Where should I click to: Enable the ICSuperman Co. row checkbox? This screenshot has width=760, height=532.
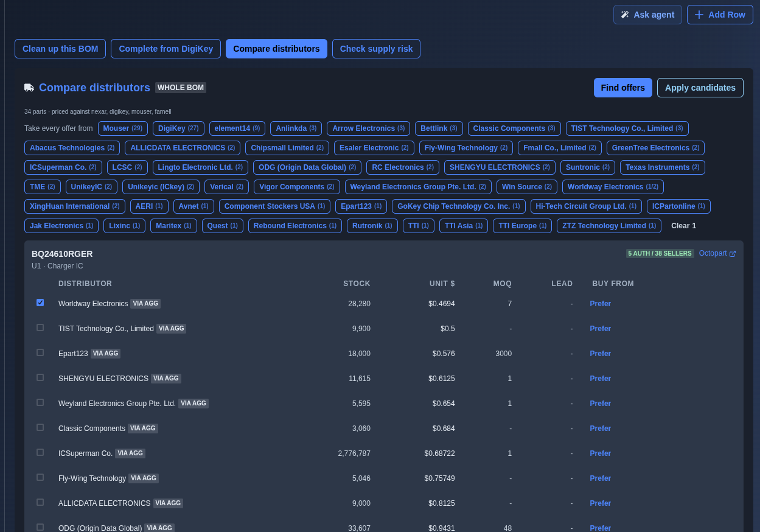[40, 452]
